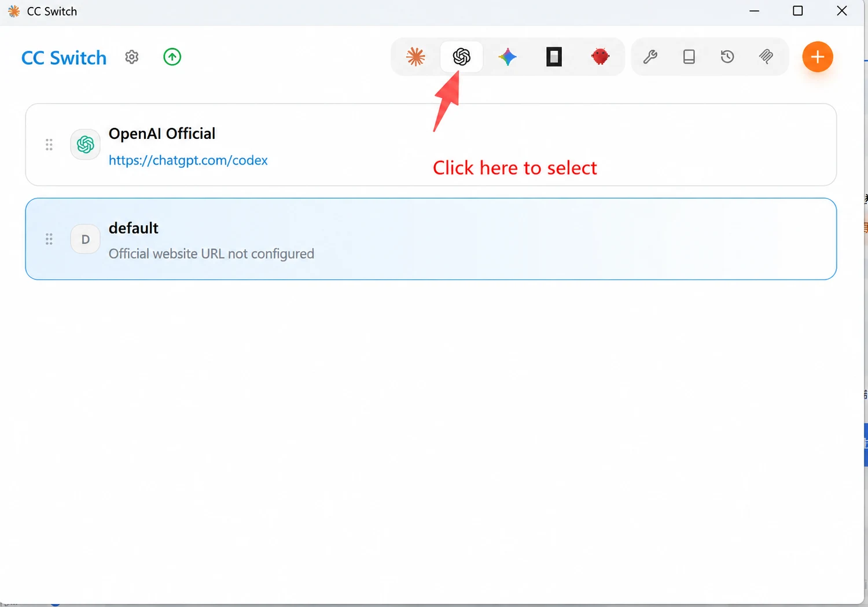This screenshot has width=868, height=607.
Task: Add a new provider with the orange plus button
Action: pyautogui.click(x=817, y=57)
